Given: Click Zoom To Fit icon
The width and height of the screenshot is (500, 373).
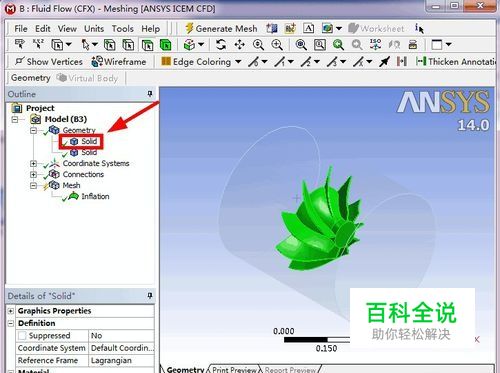Looking at the screenshot, I should point(301,44).
